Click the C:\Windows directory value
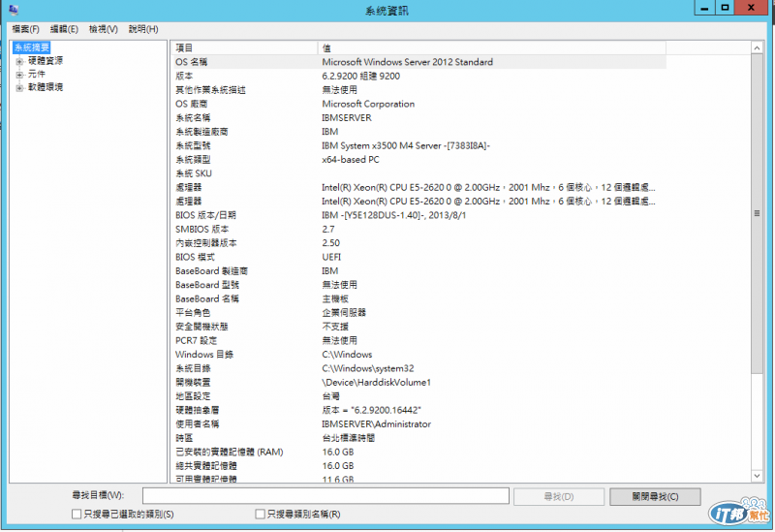775x532 pixels. pyautogui.click(x=347, y=355)
